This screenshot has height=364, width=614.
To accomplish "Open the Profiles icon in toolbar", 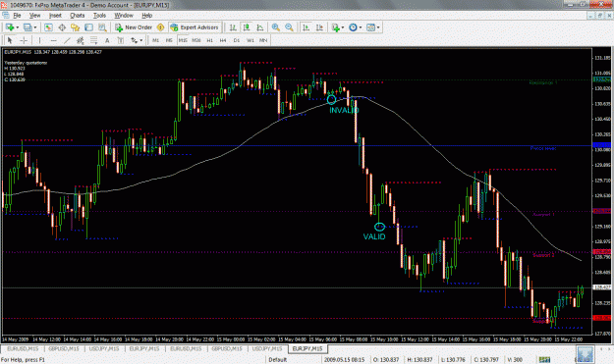I will 28,27.
